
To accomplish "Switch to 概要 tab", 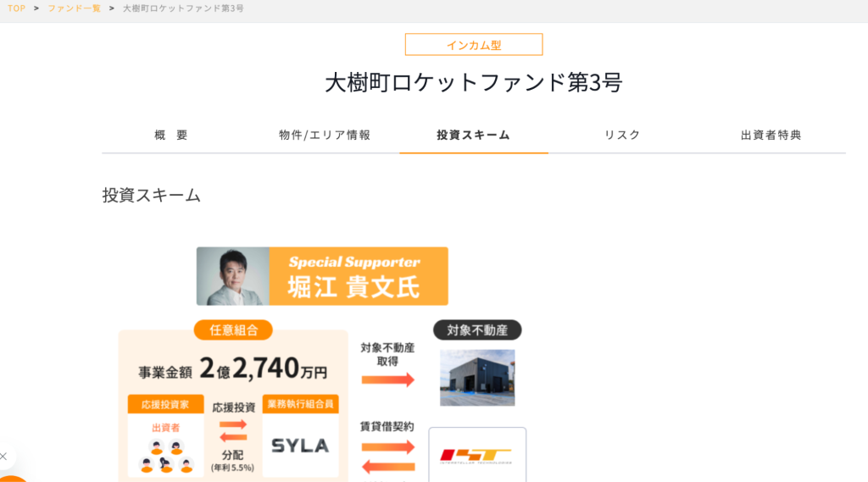I will (x=171, y=135).
